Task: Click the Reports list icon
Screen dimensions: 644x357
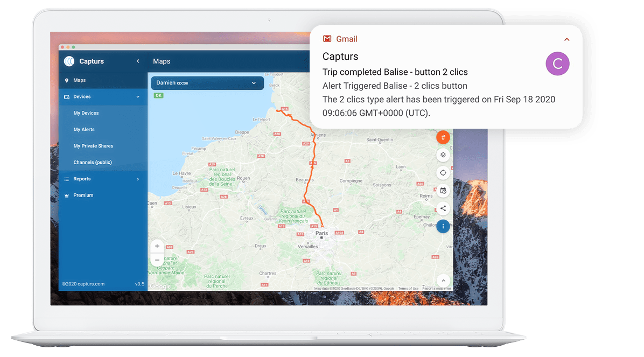Action: click(67, 179)
